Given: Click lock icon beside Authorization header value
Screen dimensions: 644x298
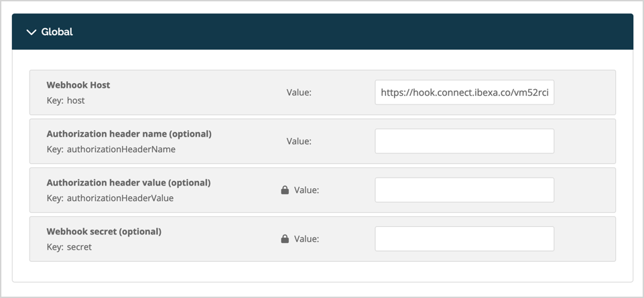Looking at the screenshot, I should [285, 190].
